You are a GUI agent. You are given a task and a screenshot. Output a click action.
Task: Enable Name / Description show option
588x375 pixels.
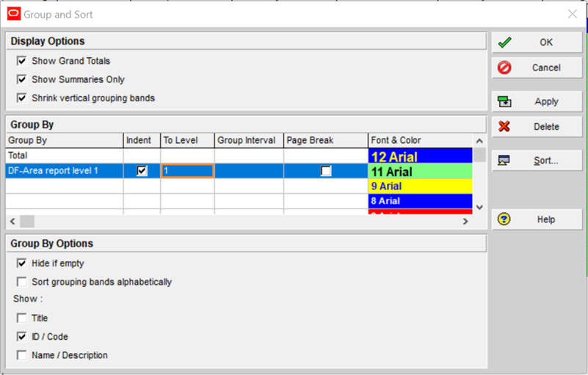coord(22,355)
